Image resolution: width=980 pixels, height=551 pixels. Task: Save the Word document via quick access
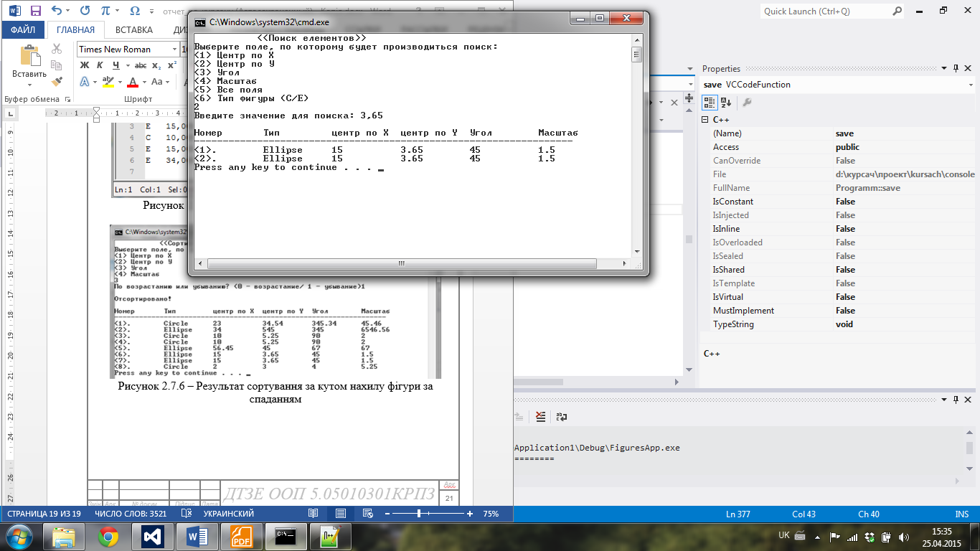point(37,11)
